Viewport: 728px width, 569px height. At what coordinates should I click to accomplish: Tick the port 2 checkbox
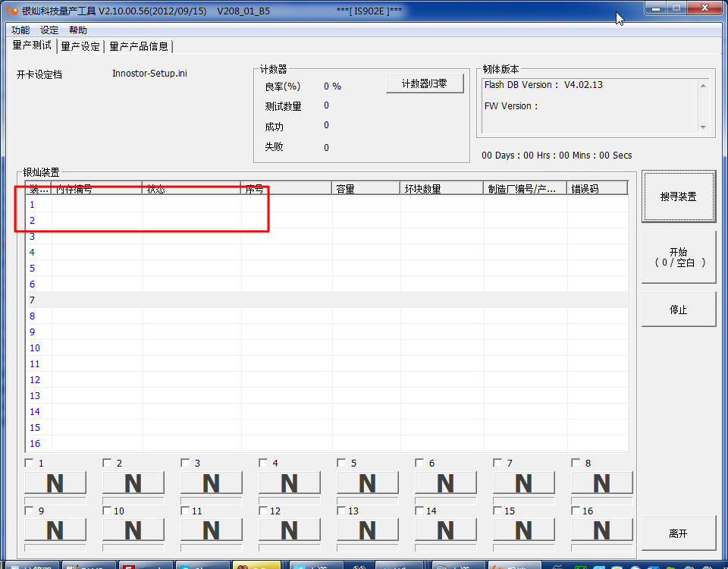(x=107, y=463)
